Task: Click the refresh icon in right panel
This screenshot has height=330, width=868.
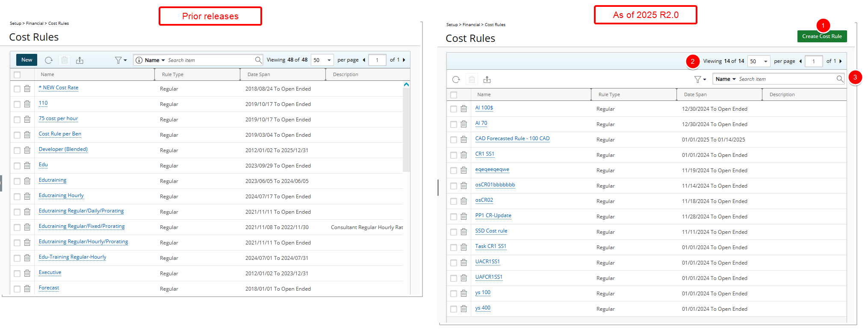Action: (x=456, y=80)
